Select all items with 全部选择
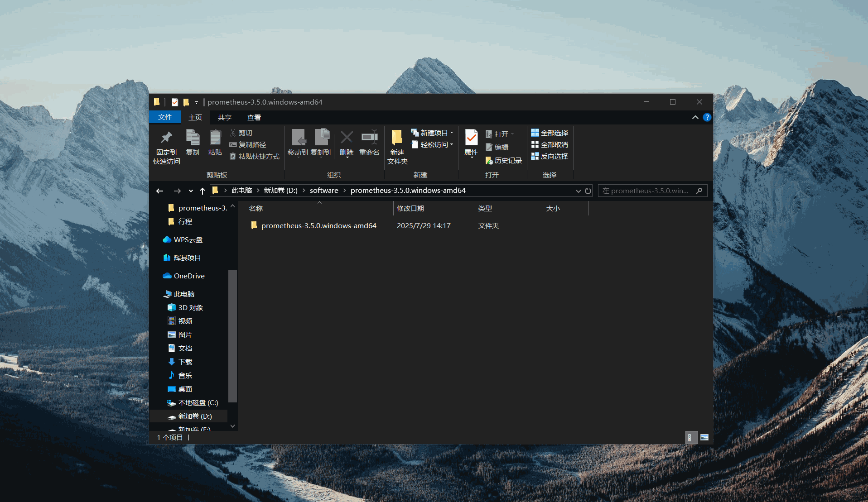 pos(550,133)
